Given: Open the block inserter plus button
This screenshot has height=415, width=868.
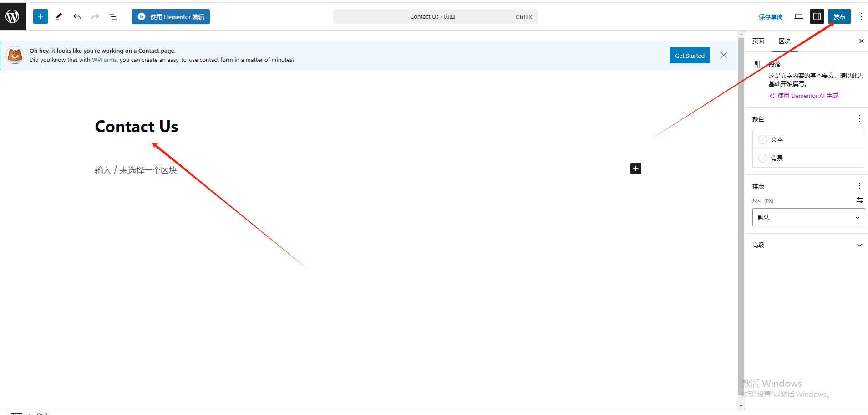Looking at the screenshot, I should [41, 16].
